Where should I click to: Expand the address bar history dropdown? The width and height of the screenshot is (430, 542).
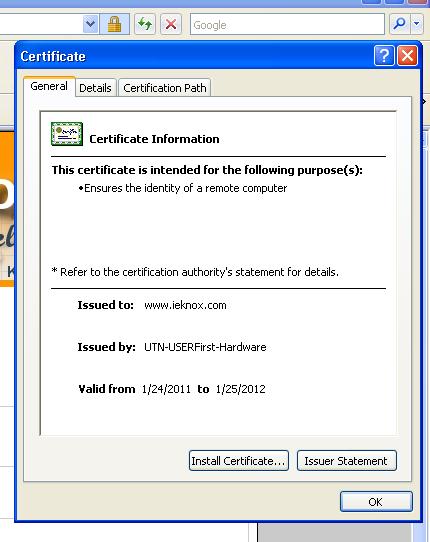(x=91, y=24)
